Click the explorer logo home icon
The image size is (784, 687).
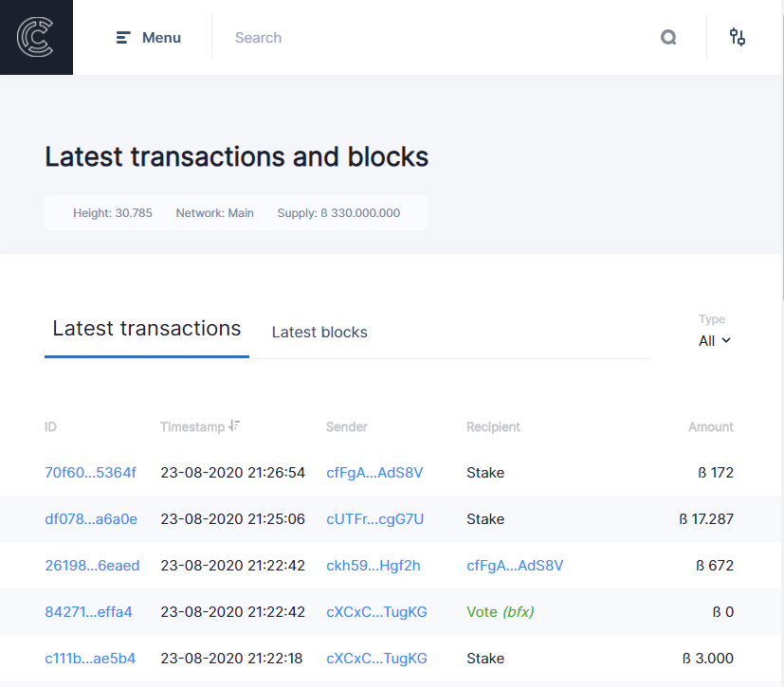36,37
